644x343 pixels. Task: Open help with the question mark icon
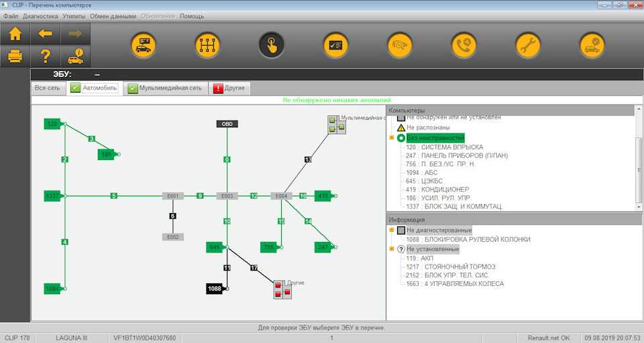[x=45, y=56]
